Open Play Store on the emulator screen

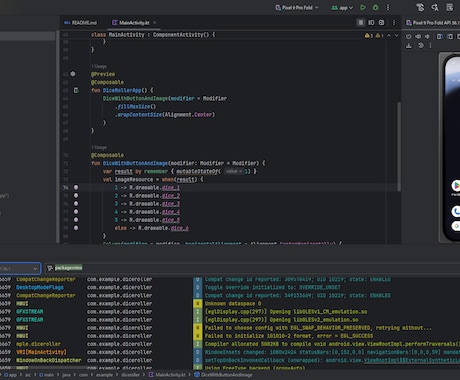tap(456, 185)
